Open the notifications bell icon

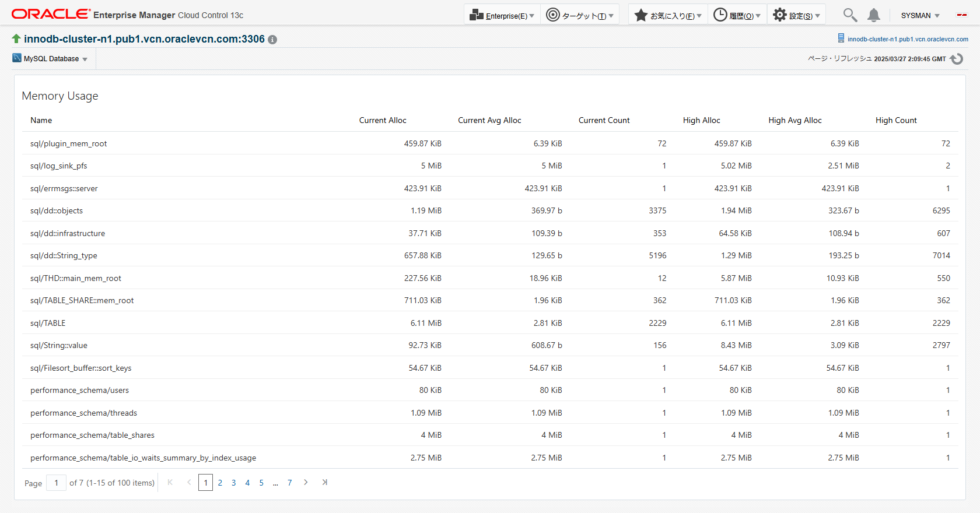coord(873,15)
